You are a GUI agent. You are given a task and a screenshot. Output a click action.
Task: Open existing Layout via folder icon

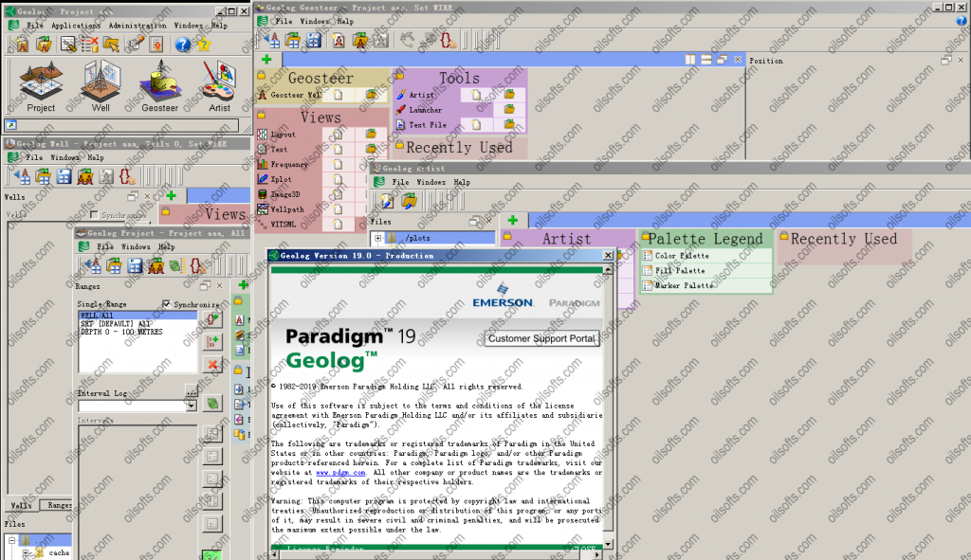(x=371, y=134)
